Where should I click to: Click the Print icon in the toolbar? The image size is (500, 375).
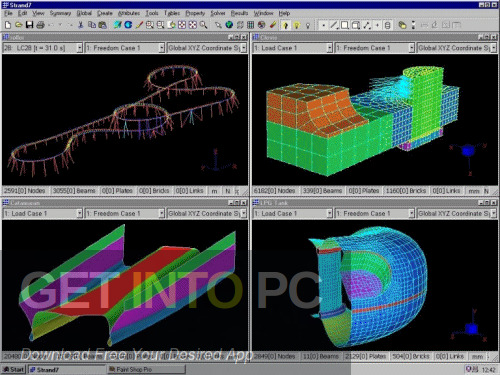click(40, 25)
